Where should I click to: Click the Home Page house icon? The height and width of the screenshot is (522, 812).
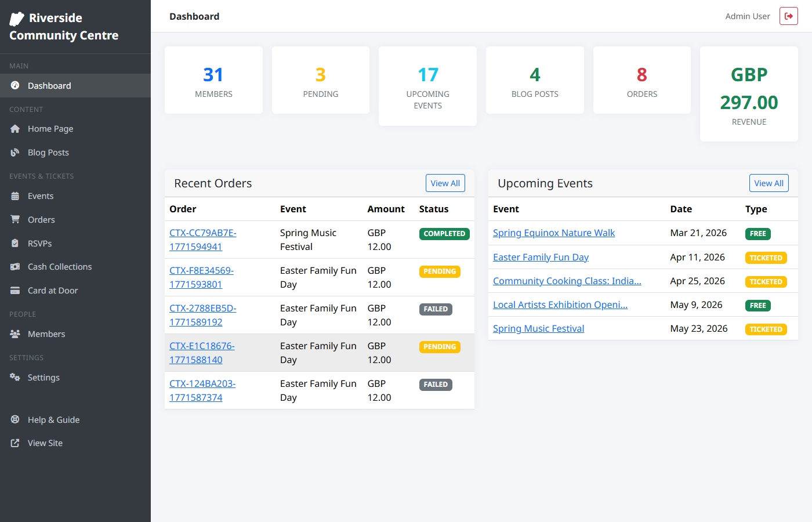(15, 129)
